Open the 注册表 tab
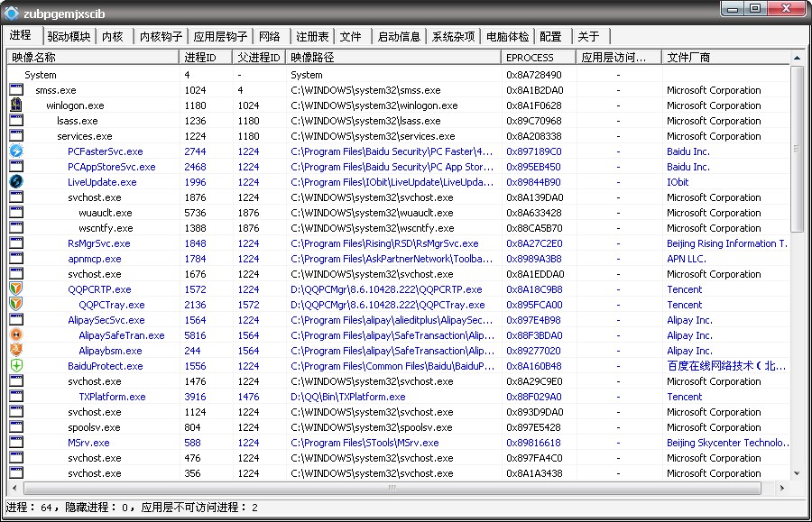This screenshot has width=812, height=522. pyautogui.click(x=312, y=37)
